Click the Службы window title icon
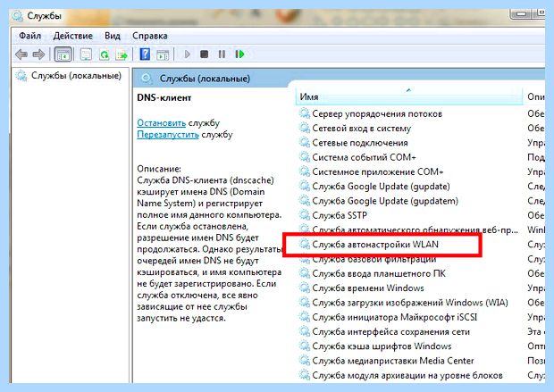 click(x=17, y=16)
